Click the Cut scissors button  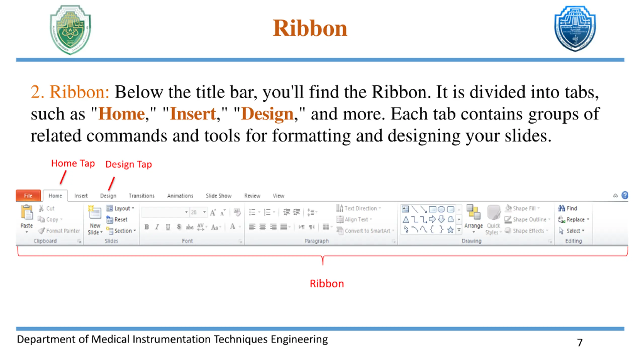point(47,208)
